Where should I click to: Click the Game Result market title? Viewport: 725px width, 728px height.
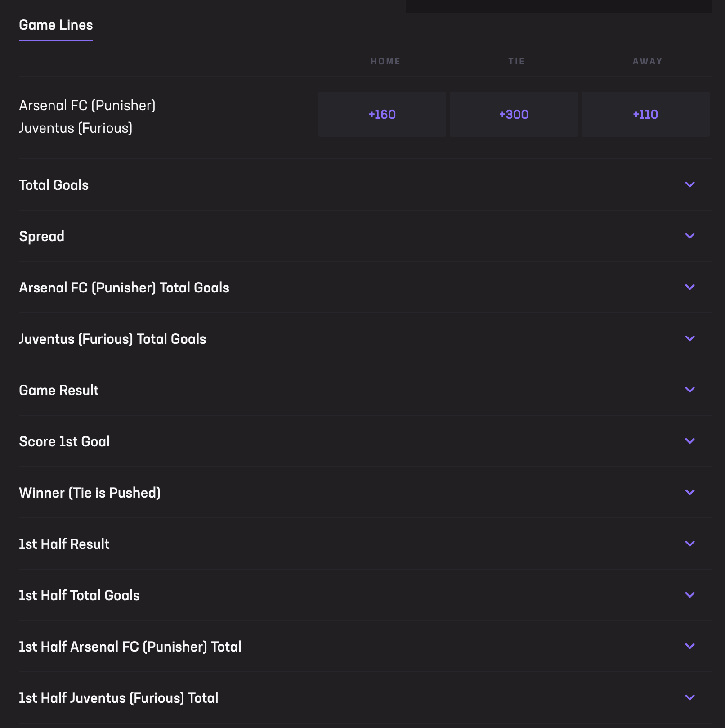coord(59,390)
